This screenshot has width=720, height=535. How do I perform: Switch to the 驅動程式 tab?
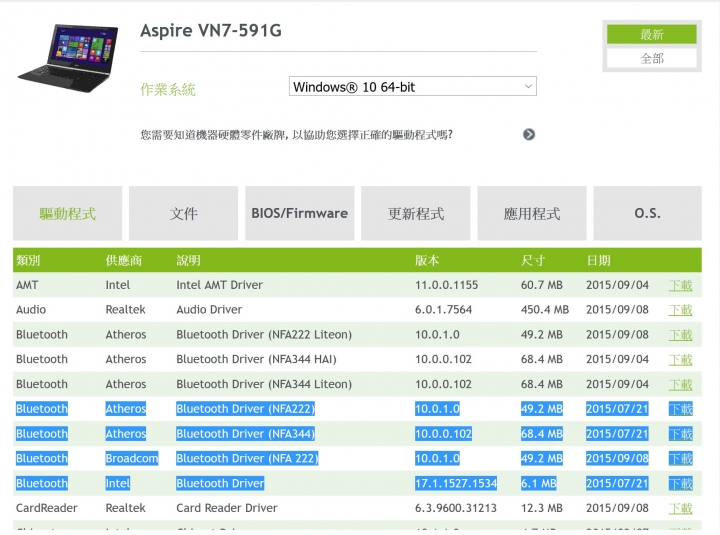[68, 214]
